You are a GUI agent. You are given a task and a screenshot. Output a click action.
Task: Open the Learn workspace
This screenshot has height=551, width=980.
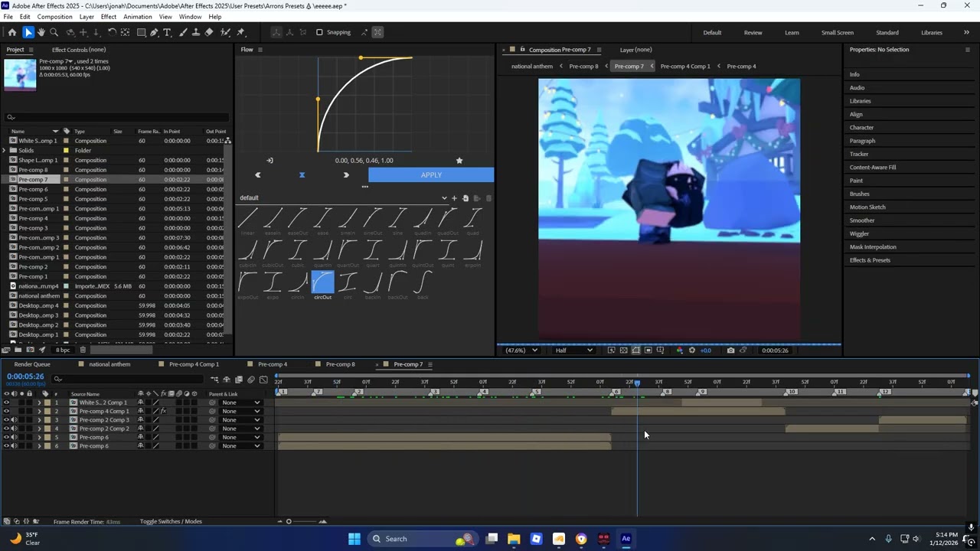pos(792,32)
